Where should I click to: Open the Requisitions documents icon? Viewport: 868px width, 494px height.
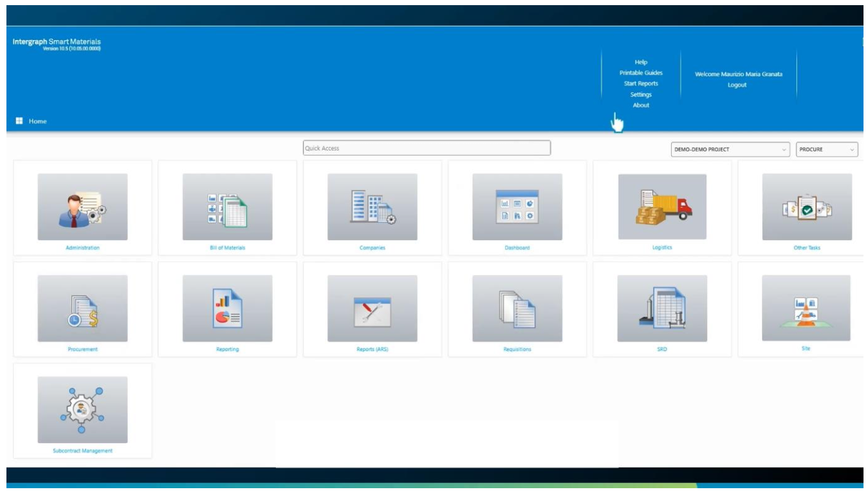[517, 309]
